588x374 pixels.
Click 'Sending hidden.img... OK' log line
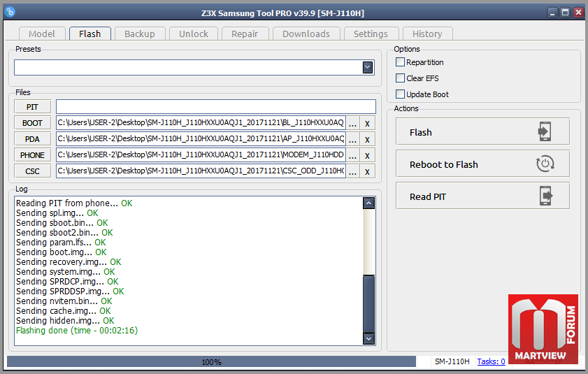pos(65,321)
